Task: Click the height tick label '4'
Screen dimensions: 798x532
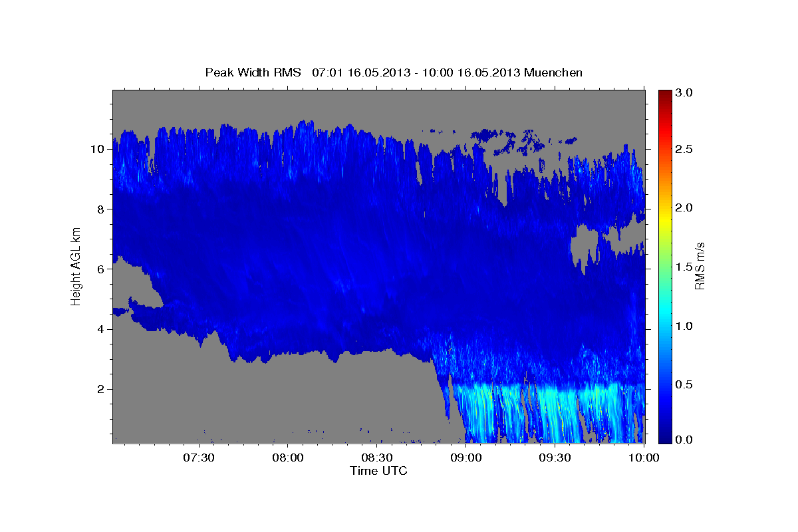Action: (100, 329)
